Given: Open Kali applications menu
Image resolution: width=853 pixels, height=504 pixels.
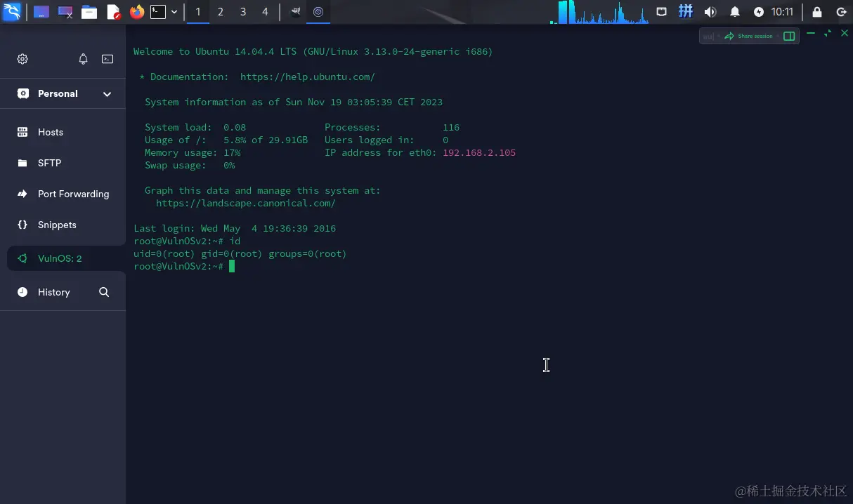Looking at the screenshot, I should click(12, 11).
